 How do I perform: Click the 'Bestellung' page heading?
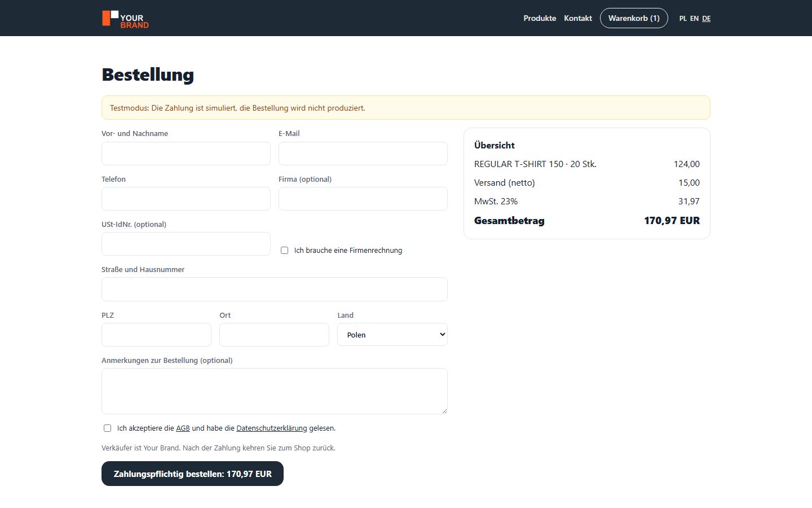[x=148, y=75]
